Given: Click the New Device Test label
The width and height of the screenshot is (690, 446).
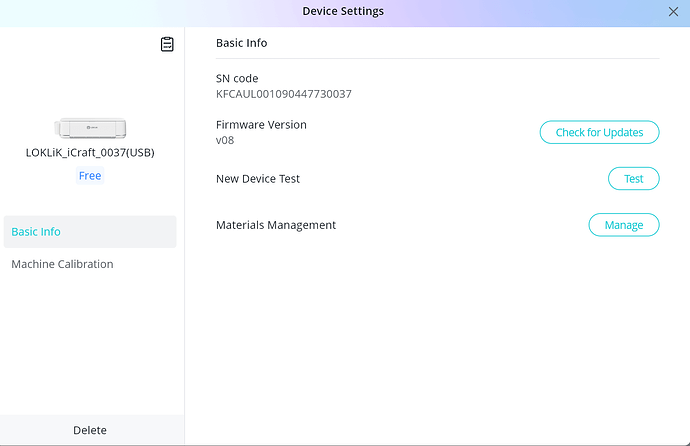Looking at the screenshot, I should [258, 179].
